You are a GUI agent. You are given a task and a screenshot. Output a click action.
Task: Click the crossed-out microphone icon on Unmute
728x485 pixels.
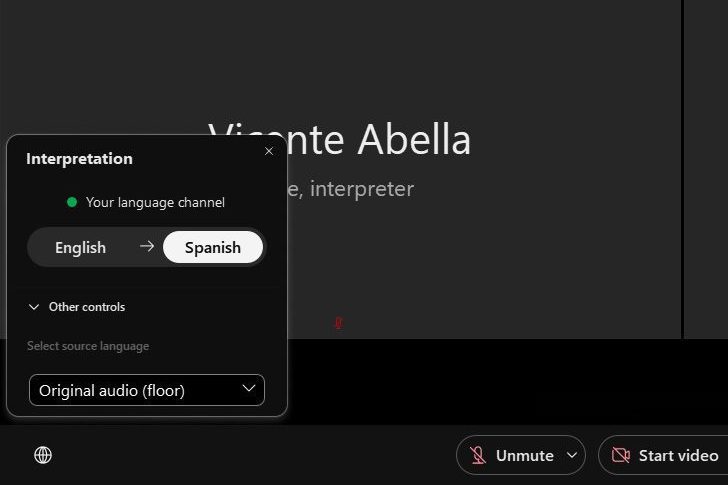(x=477, y=456)
